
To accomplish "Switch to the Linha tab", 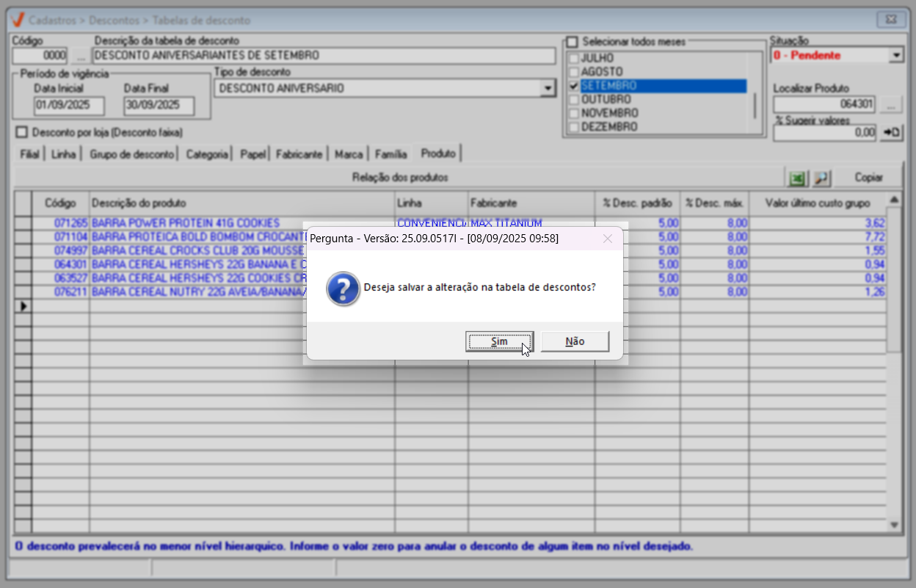I will [x=64, y=155].
